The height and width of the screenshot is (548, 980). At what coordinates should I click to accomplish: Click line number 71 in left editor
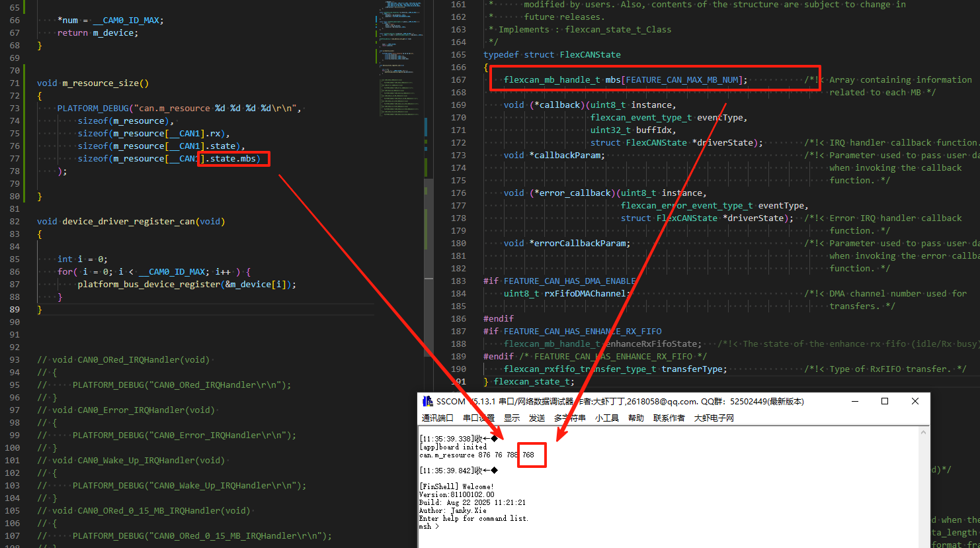(15, 83)
